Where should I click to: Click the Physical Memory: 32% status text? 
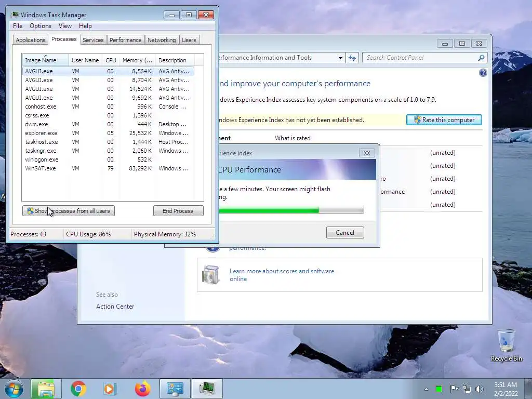tap(165, 234)
